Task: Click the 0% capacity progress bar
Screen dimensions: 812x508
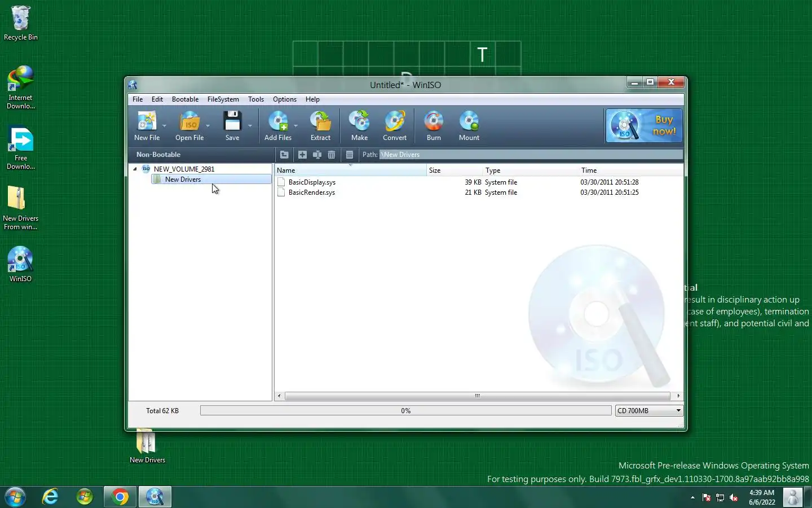Action: [x=406, y=411]
